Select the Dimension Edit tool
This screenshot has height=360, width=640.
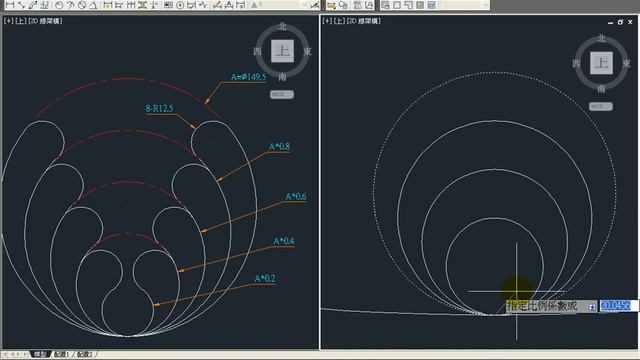click(217, 5)
